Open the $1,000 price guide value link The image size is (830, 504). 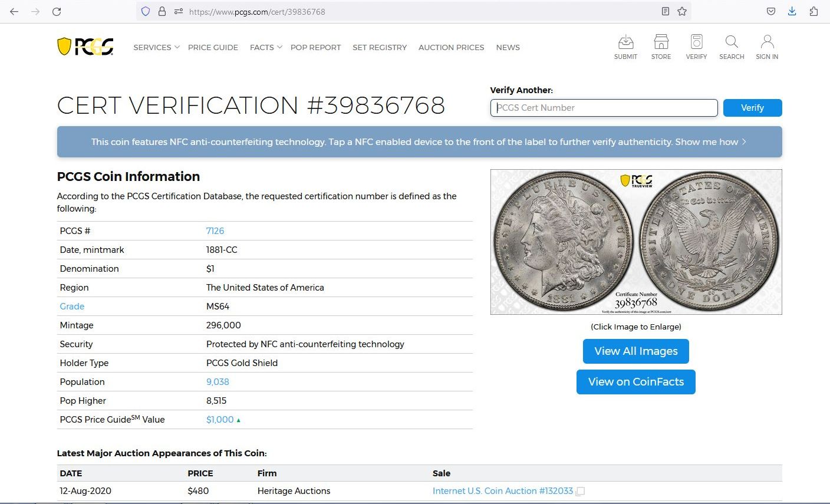point(220,420)
